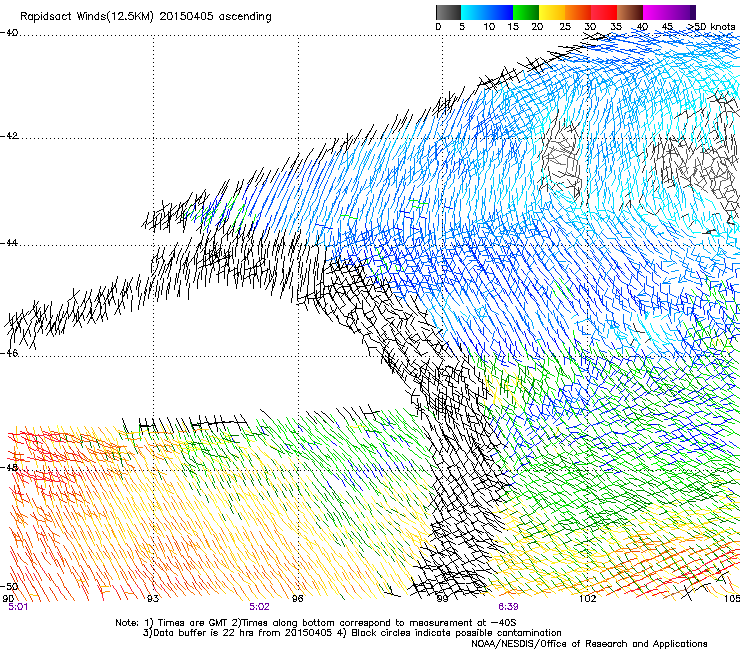Click the 5:02 time label
Image resolution: width=740 pixels, height=650 pixels.
(260, 607)
